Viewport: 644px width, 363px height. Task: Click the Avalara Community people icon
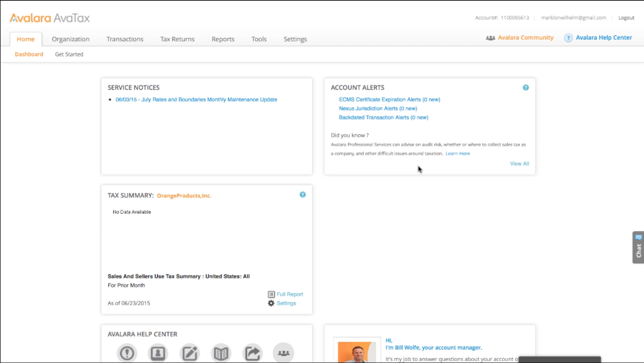coord(490,38)
